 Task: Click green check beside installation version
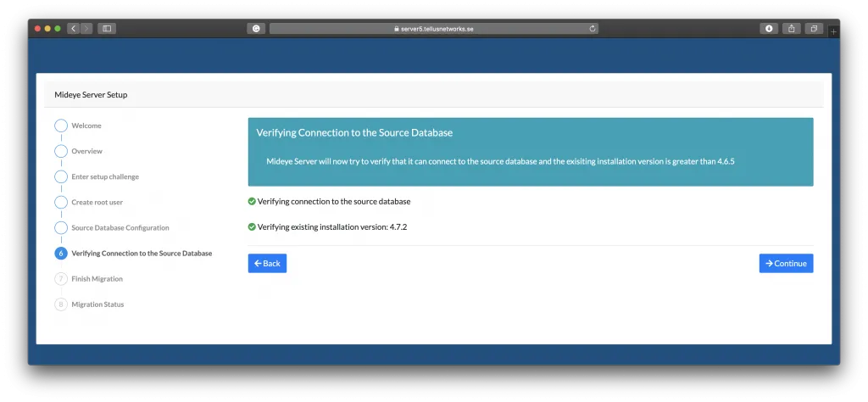pyautogui.click(x=252, y=227)
